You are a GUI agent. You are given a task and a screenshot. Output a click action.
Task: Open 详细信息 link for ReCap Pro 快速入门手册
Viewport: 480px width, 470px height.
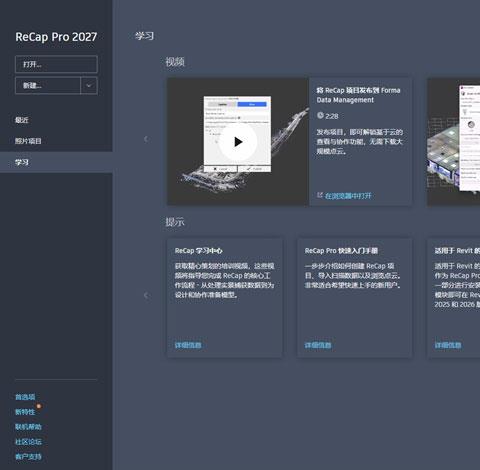pyautogui.click(x=318, y=345)
